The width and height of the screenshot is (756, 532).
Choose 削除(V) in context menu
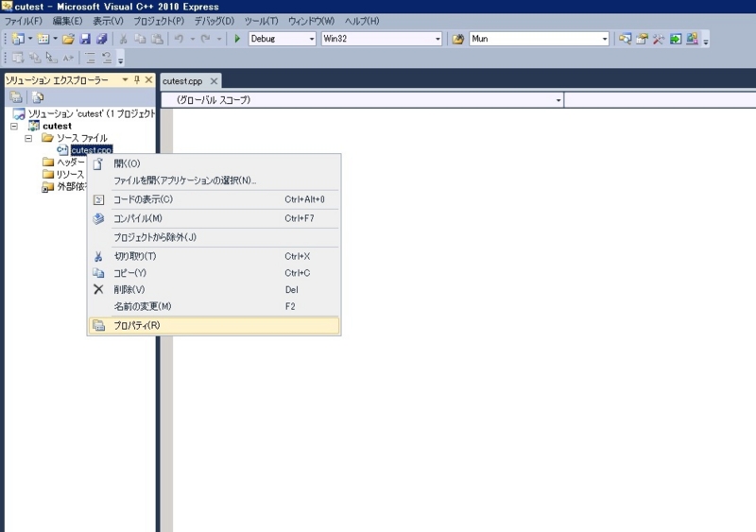(215, 289)
